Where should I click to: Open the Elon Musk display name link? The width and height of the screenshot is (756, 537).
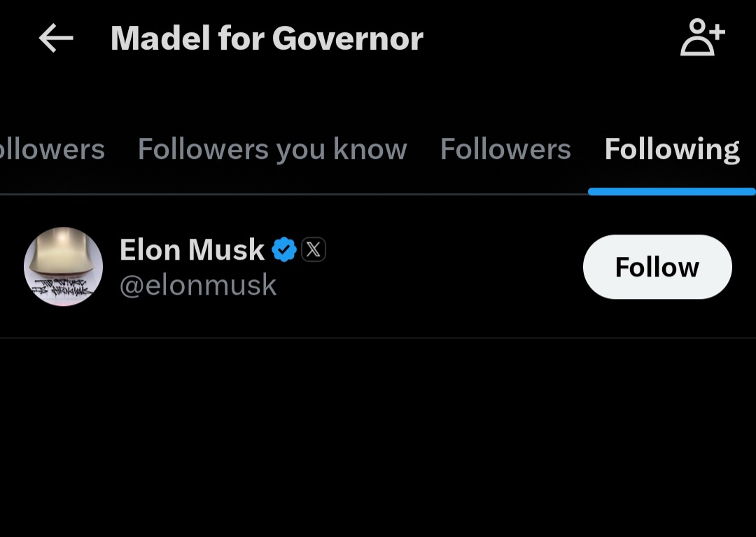point(192,250)
